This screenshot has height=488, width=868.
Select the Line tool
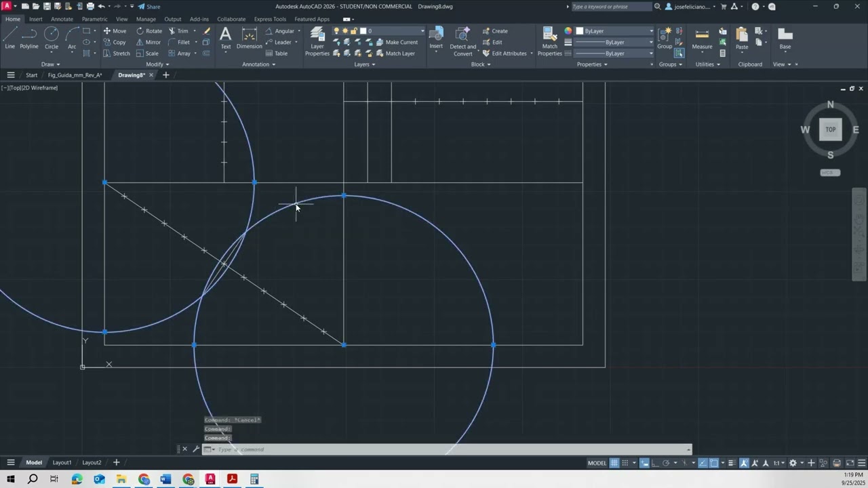(9, 38)
